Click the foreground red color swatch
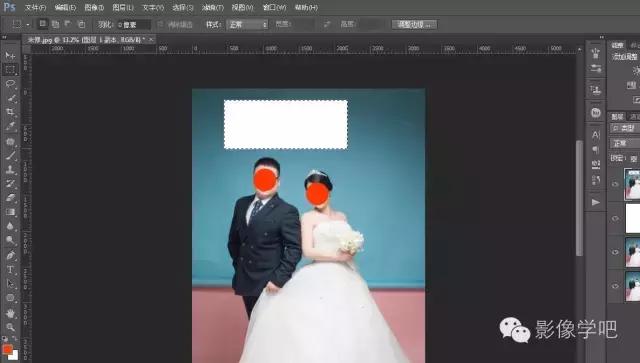The height and width of the screenshot is (363, 640). coord(7,350)
